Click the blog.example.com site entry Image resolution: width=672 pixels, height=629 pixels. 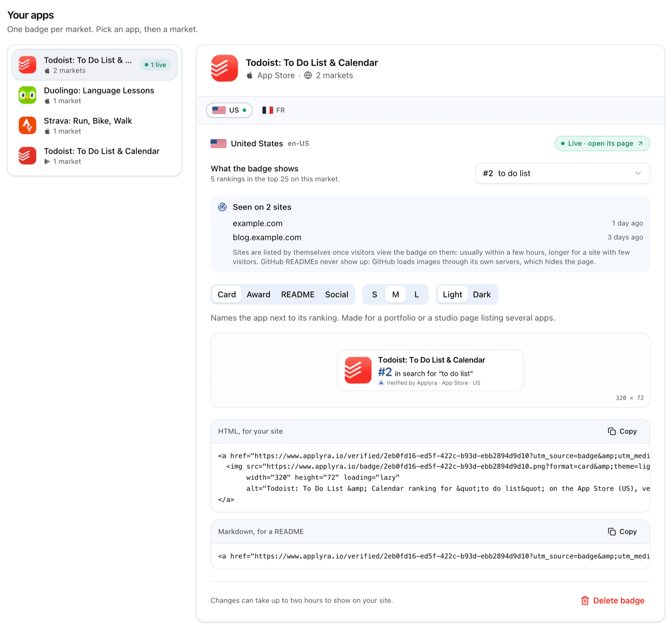tap(267, 237)
